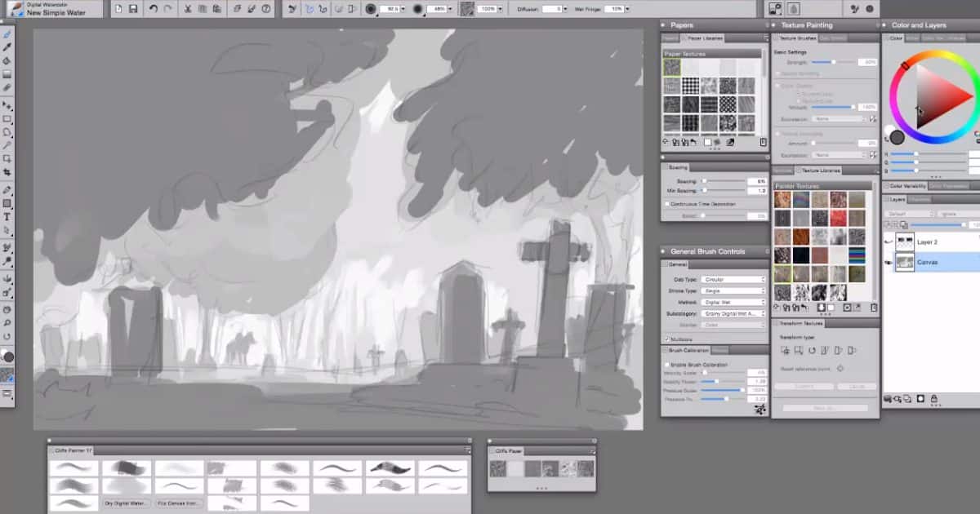Enable the Brush Calibration checkbox
This screenshot has width=980, height=514.
click(667, 365)
